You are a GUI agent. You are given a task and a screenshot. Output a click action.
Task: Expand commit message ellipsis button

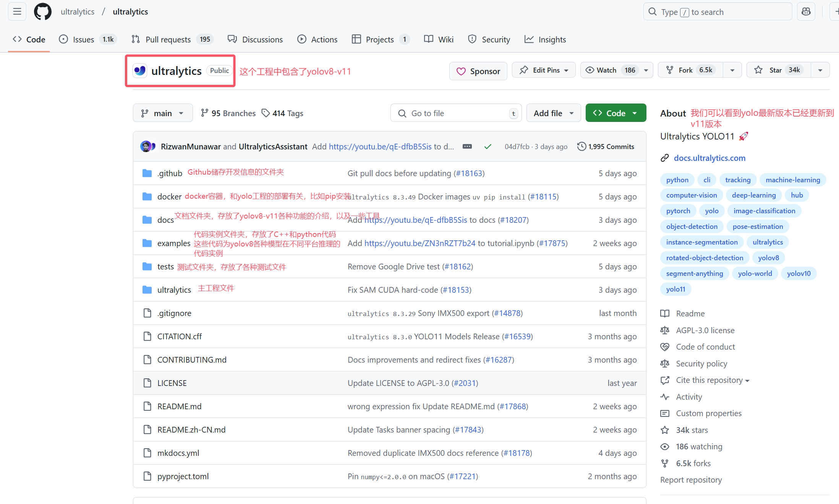(x=467, y=147)
